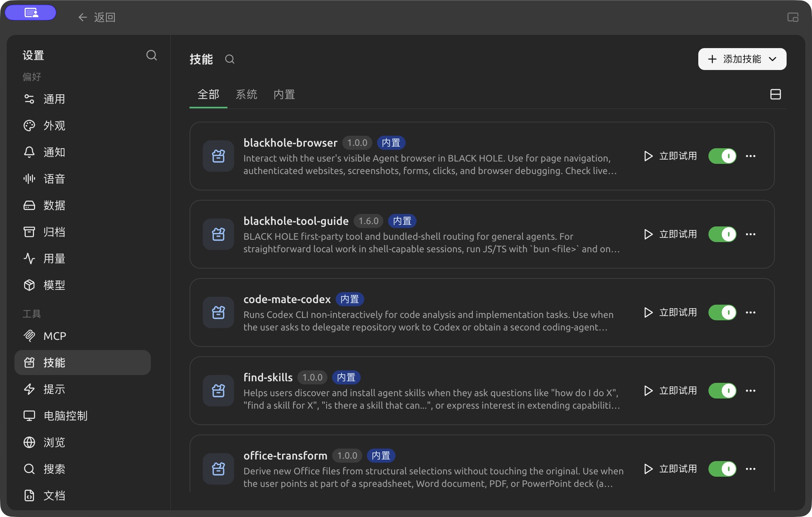Open more options for code-mate-codex
This screenshot has height=517, width=812.
pyautogui.click(x=751, y=312)
